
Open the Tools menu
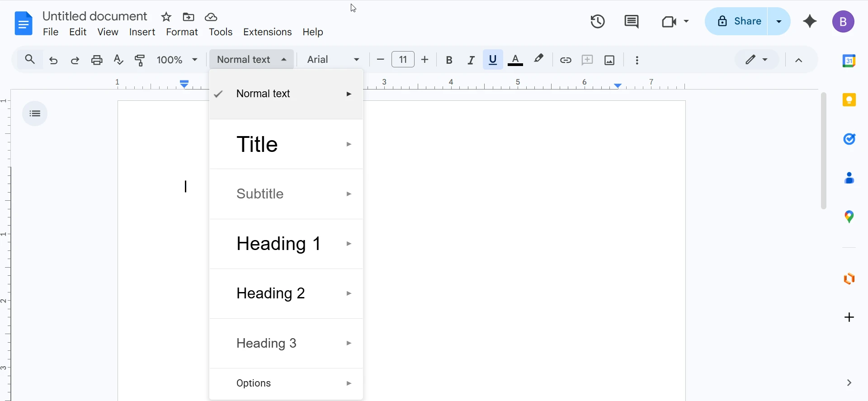coord(221,32)
